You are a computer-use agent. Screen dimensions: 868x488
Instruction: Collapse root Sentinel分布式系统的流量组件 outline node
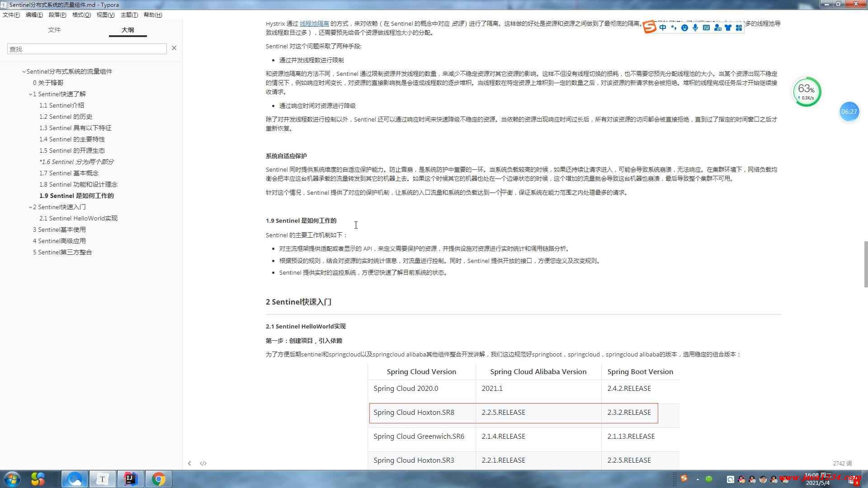(x=24, y=71)
